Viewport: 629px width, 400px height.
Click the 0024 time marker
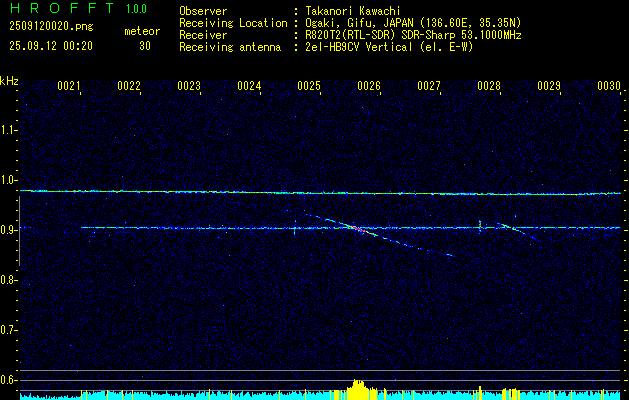(x=249, y=86)
